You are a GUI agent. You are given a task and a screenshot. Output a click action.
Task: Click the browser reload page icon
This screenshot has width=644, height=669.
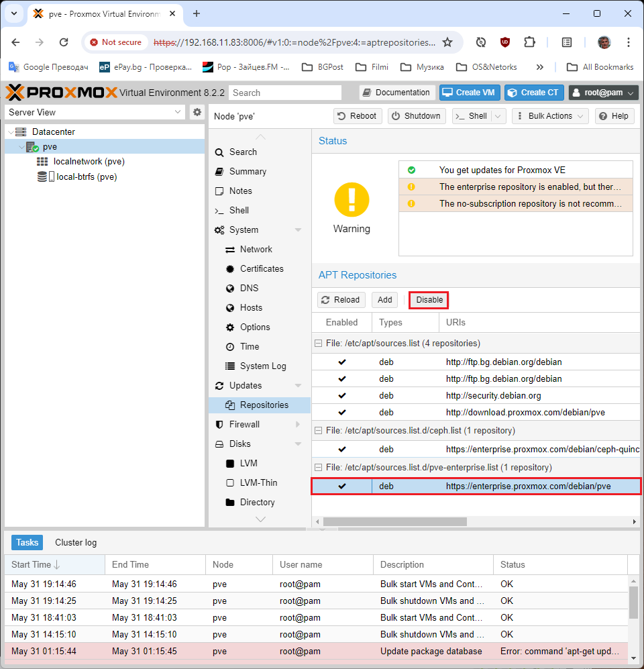[64, 42]
